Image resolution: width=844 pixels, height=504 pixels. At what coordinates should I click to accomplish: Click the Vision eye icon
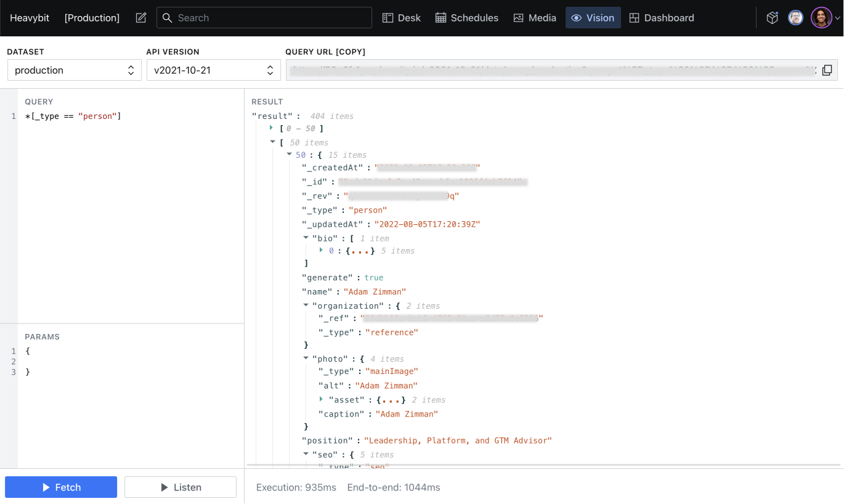pos(576,18)
